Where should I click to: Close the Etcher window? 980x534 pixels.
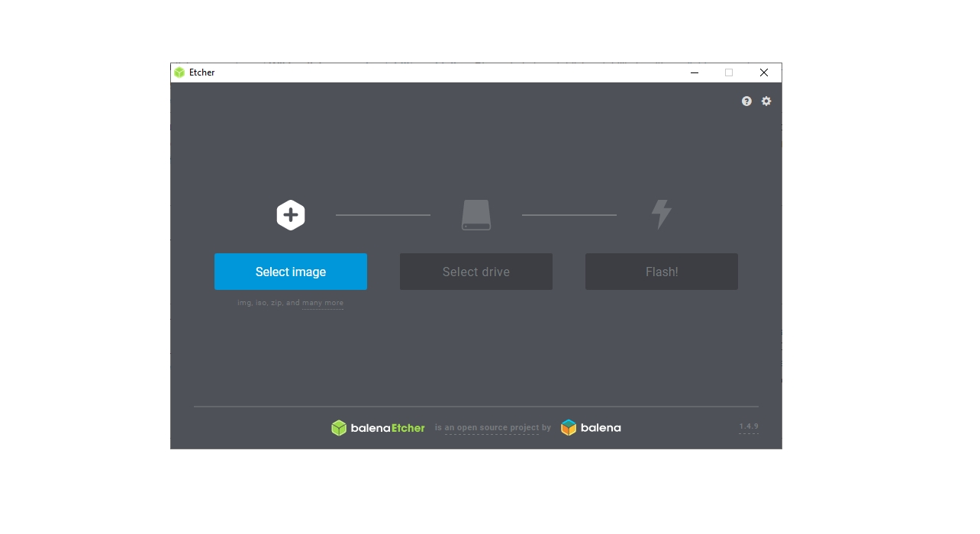764,72
